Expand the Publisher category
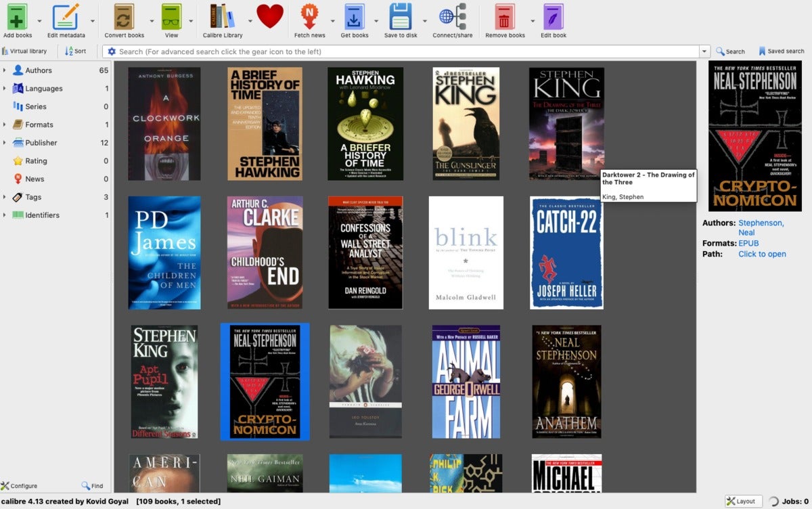 [x=5, y=143]
